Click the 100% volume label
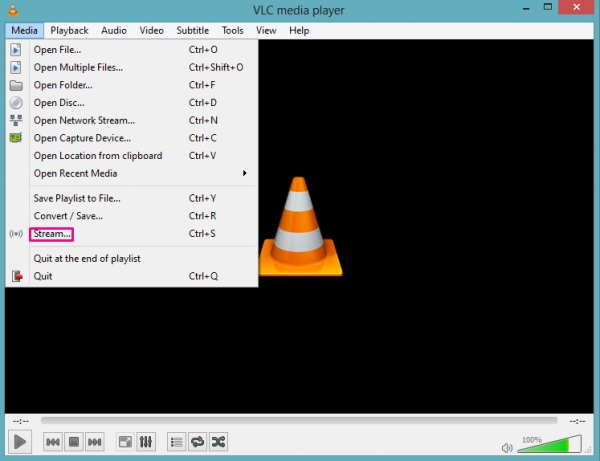 (x=532, y=440)
